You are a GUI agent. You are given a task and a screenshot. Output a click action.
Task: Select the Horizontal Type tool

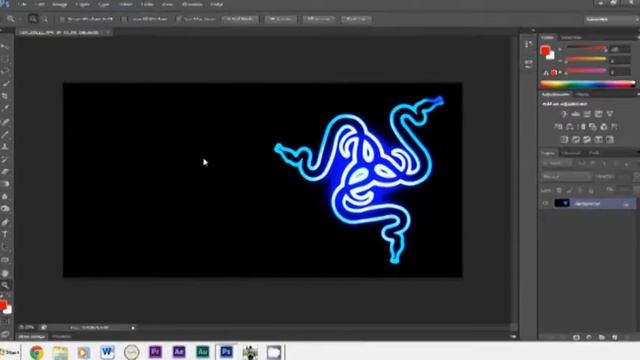pos(5,234)
